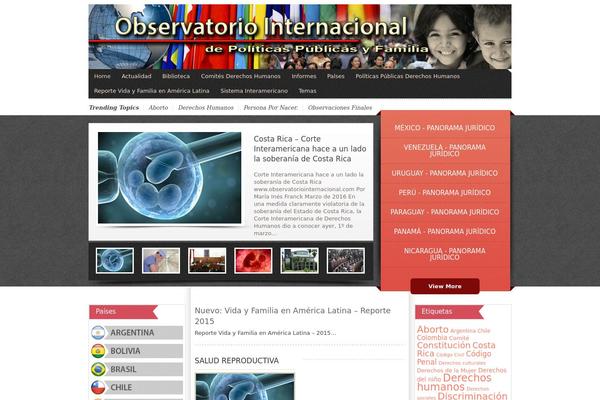The width and height of the screenshot is (600, 400).
Task: Click the View More button
Action: point(445,286)
